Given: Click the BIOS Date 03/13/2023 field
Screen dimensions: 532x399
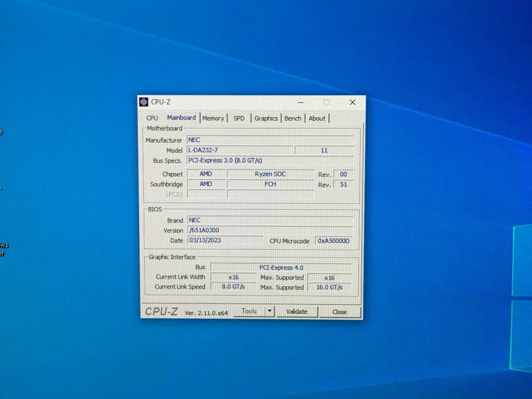Looking at the screenshot, I should click(225, 240).
